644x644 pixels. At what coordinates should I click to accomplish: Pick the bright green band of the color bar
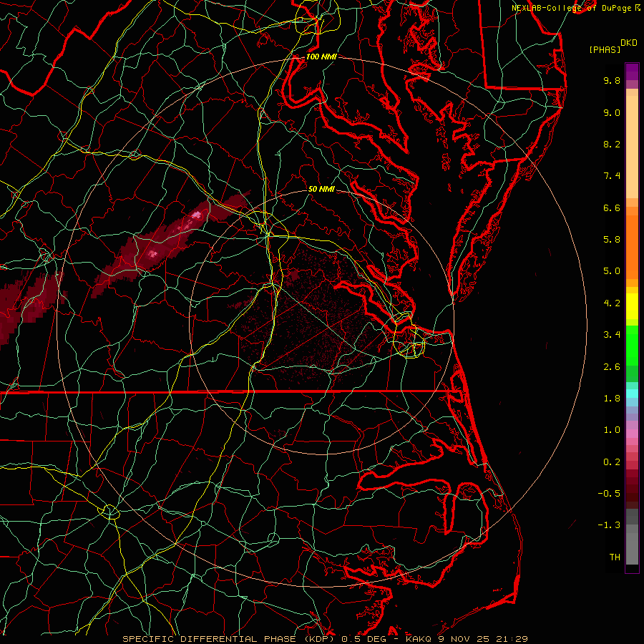[632, 345]
